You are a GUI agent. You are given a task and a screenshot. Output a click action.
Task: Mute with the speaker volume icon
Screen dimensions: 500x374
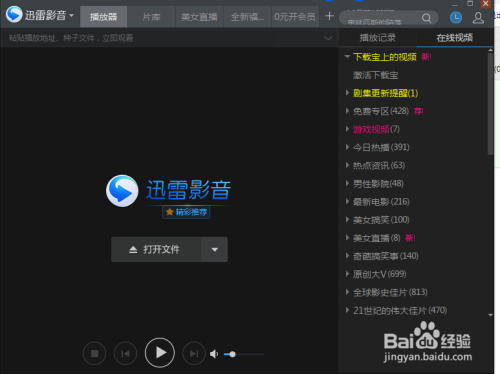(214, 354)
